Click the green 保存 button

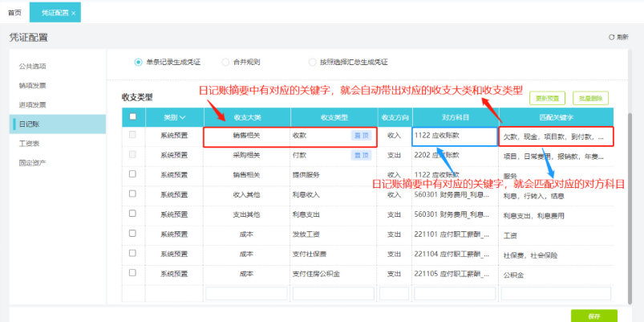(x=594, y=316)
